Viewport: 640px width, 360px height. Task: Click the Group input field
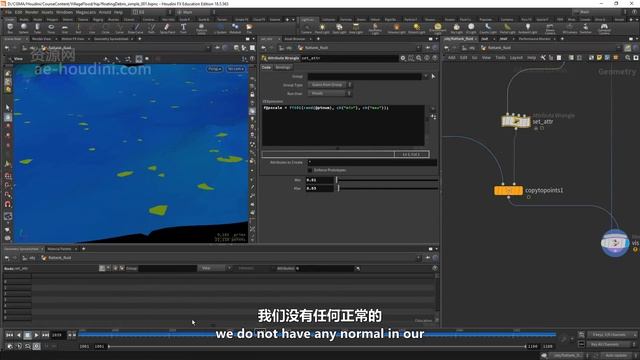pyautogui.click(x=364, y=76)
